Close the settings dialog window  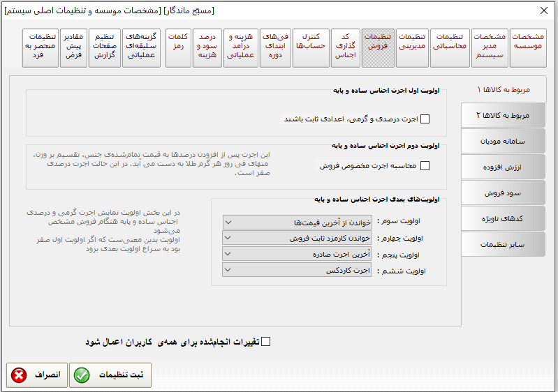pos(544,10)
